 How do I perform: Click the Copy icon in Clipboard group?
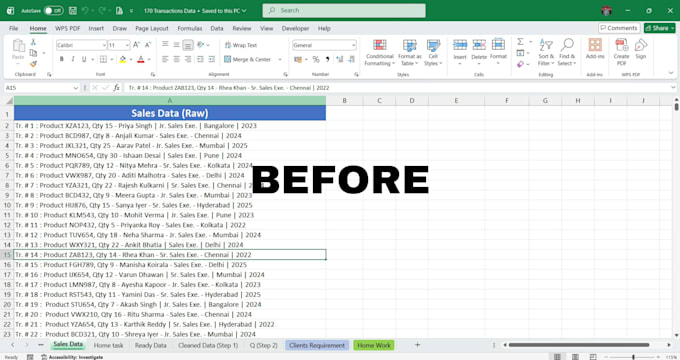pyautogui.click(x=33, y=53)
